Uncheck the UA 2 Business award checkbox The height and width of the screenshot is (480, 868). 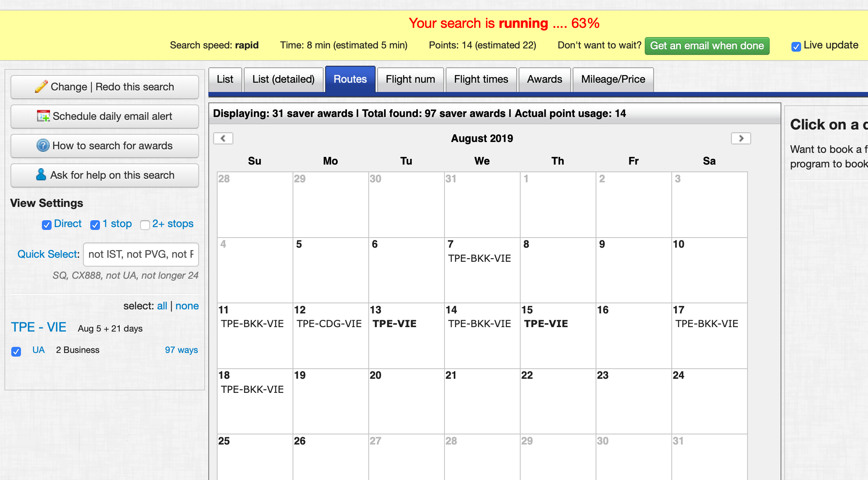pyautogui.click(x=16, y=351)
